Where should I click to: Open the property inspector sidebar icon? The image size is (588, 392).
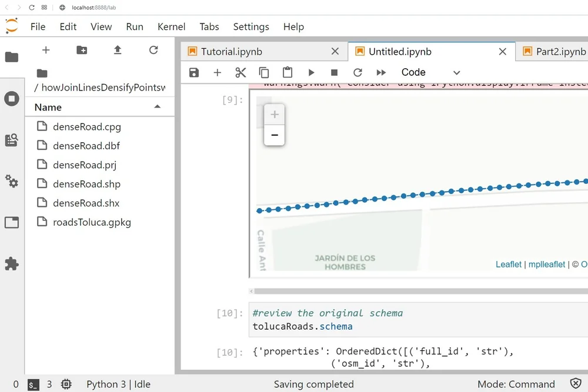[x=12, y=140]
